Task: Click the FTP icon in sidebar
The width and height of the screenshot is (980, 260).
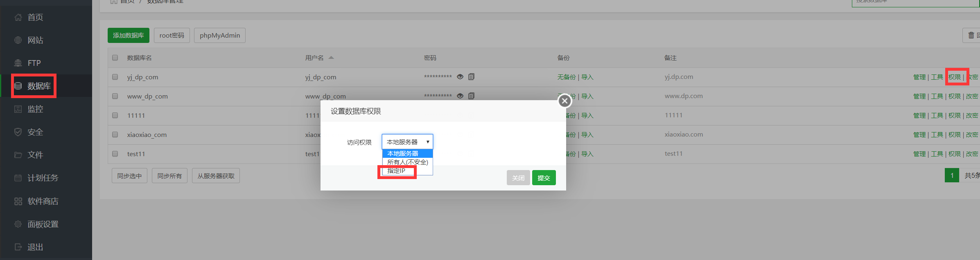Action: 18,63
